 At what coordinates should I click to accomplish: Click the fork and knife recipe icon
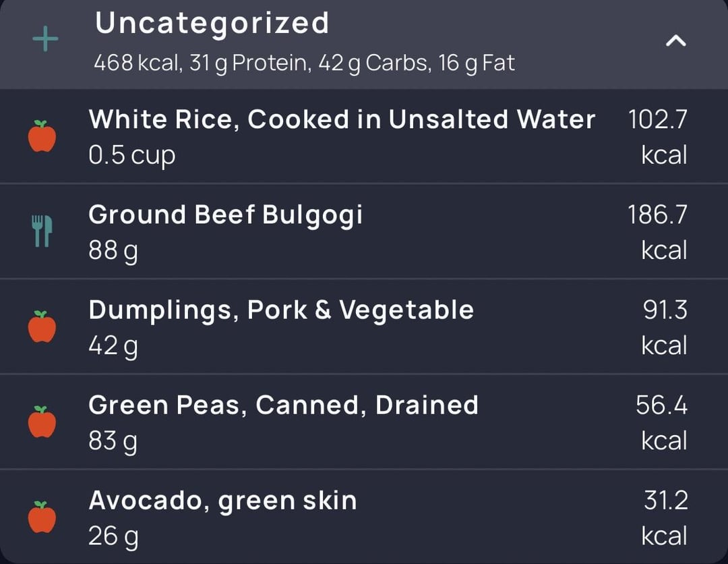[x=42, y=231]
